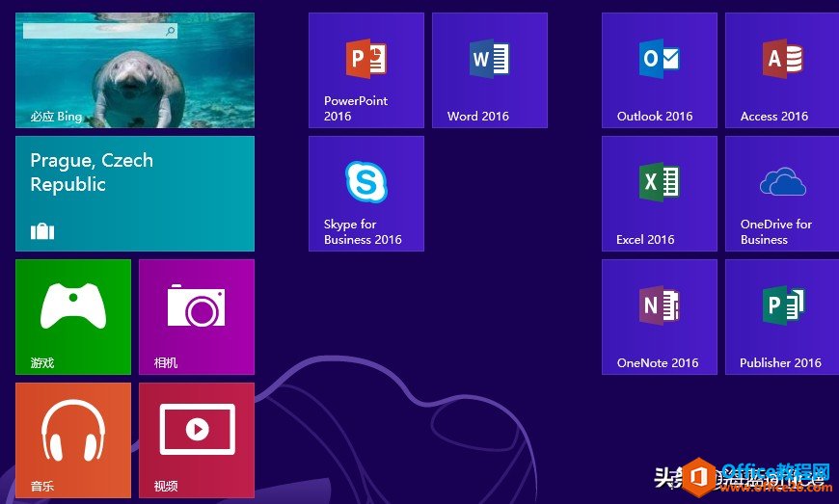Open the 视频 video tile
This screenshot has height=504, width=839.
click(x=197, y=440)
